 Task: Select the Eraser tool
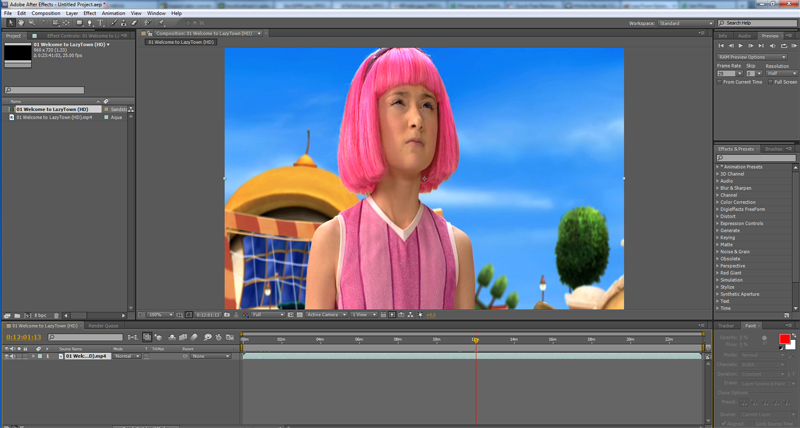[134, 23]
